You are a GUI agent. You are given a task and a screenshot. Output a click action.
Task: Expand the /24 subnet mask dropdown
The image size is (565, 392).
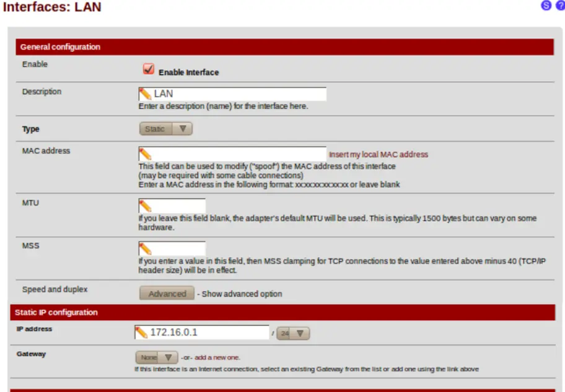tap(293, 333)
